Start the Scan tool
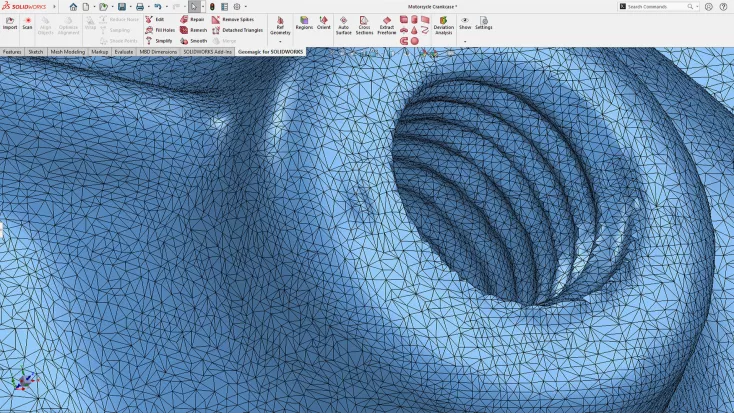 (28, 23)
